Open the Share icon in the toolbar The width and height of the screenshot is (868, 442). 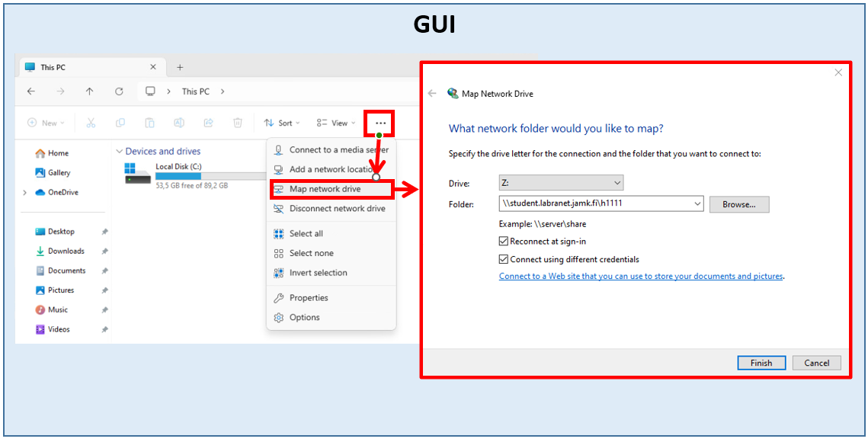(x=207, y=123)
